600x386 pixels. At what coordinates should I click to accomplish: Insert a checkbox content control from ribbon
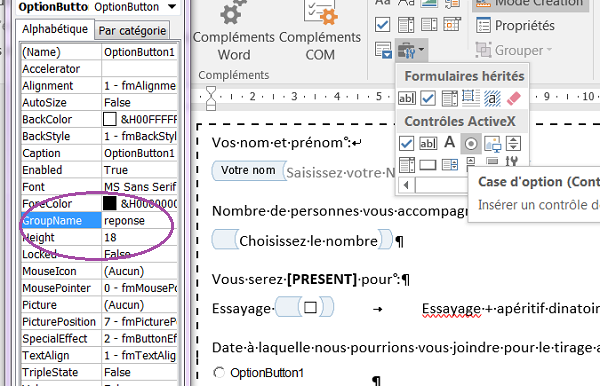[x=383, y=25]
